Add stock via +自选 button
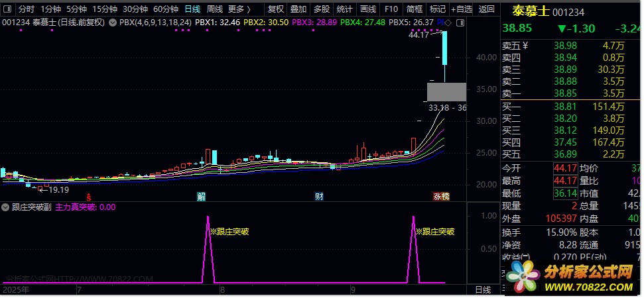The image size is (644, 298). (x=462, y=9)
